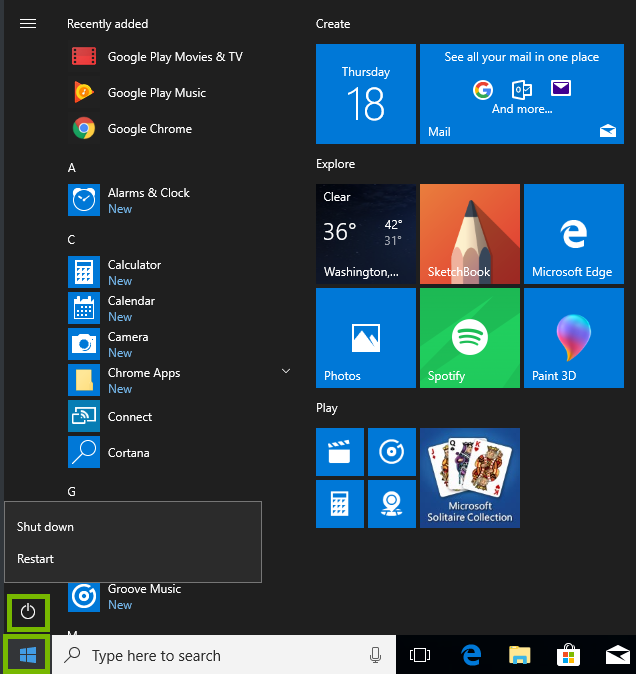636x674 pixels.
Task: Open the Calculator app in list
Action: (180, 272)
